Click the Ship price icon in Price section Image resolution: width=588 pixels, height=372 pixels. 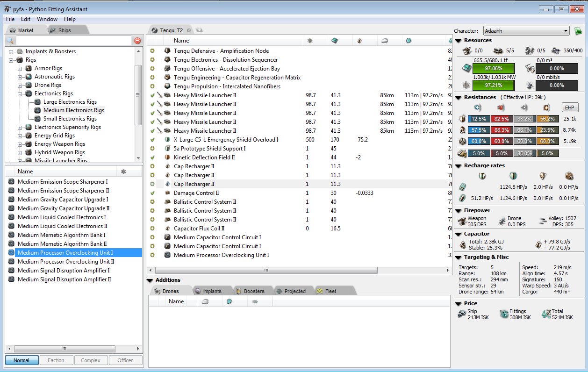tap(462, 314)
